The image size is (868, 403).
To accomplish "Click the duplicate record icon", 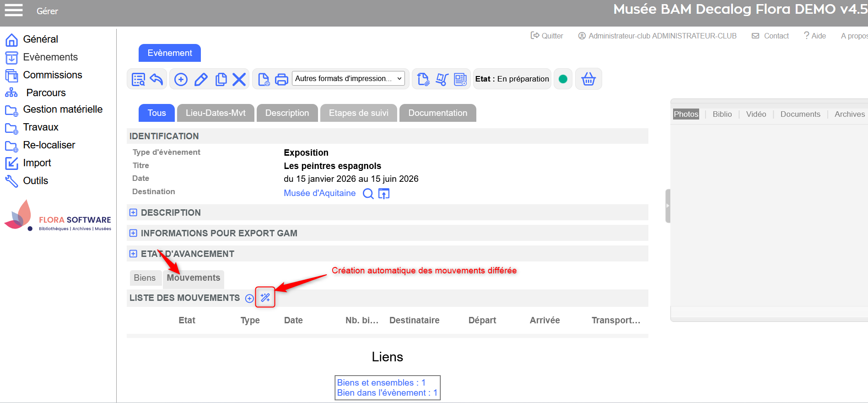I will [x=221, y=79].
